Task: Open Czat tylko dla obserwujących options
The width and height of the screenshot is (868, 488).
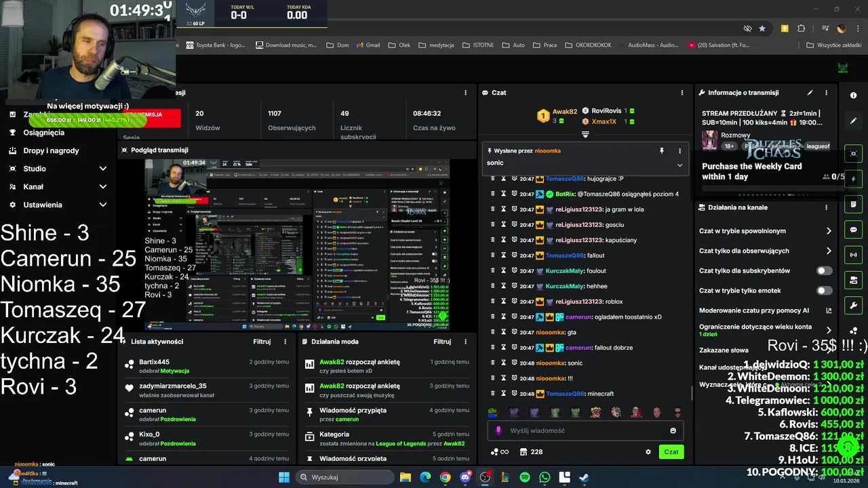Action: pos(765,251)
